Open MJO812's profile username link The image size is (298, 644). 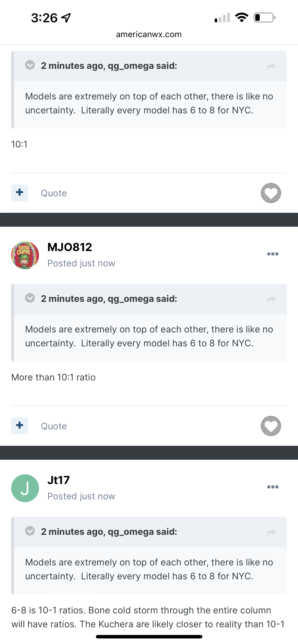click(70, 247)
